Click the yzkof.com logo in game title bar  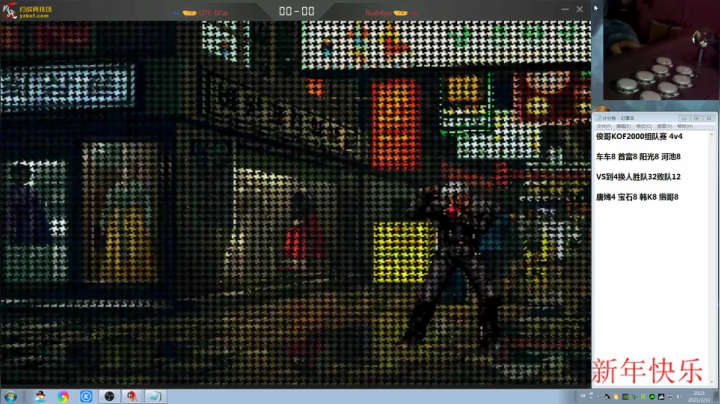point(28,11)
